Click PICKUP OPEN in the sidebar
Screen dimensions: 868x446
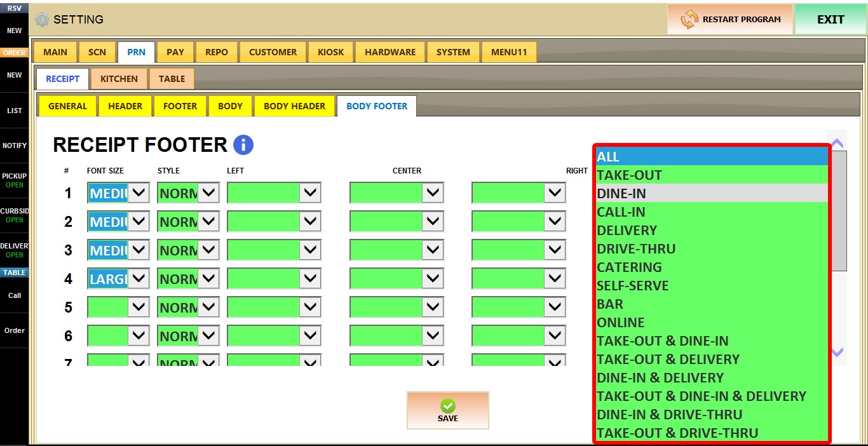tap(14, 180)
